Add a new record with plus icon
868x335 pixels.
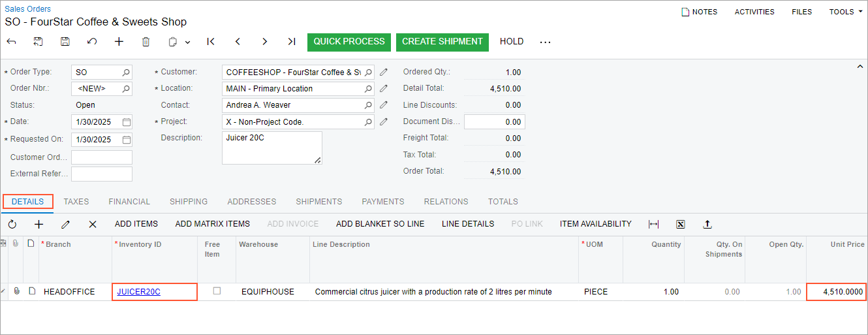tap(119, 42)
